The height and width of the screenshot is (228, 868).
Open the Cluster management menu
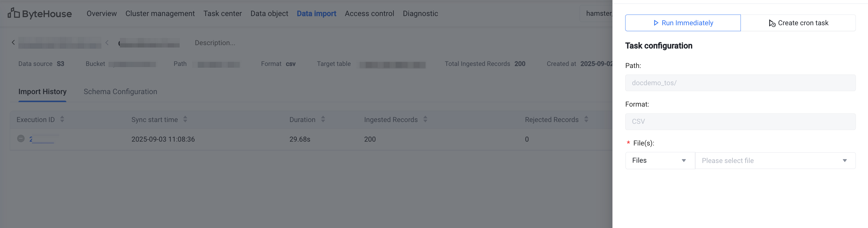tap(160, 13)
